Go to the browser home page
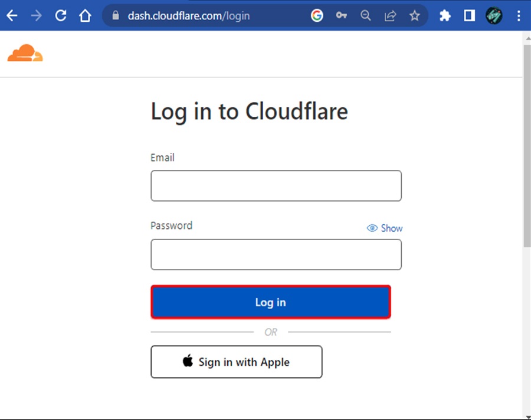Image resolution: width=531 pixels, height=420 pixels. [x=86, y=16]
